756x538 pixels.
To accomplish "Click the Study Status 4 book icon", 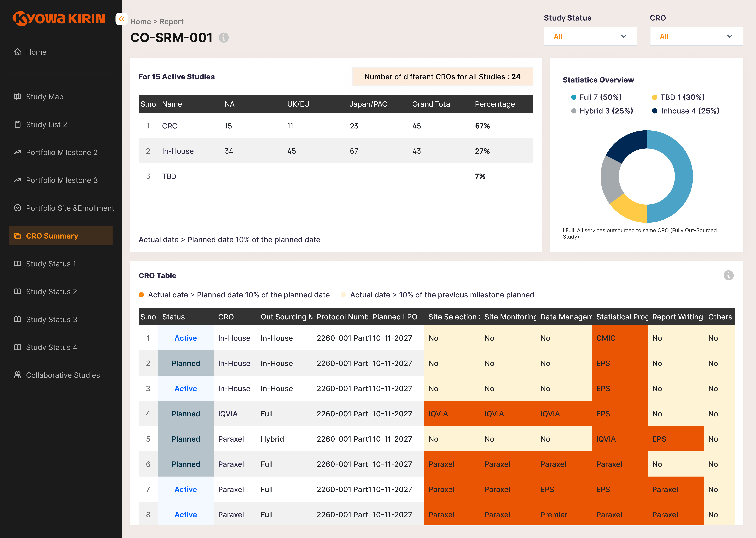I will tap(18, 347).
